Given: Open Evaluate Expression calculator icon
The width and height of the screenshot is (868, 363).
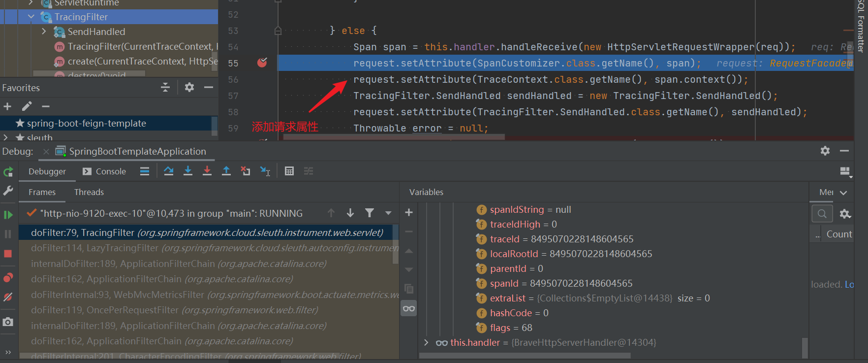Looking at the screenshot, I should 289,171.
